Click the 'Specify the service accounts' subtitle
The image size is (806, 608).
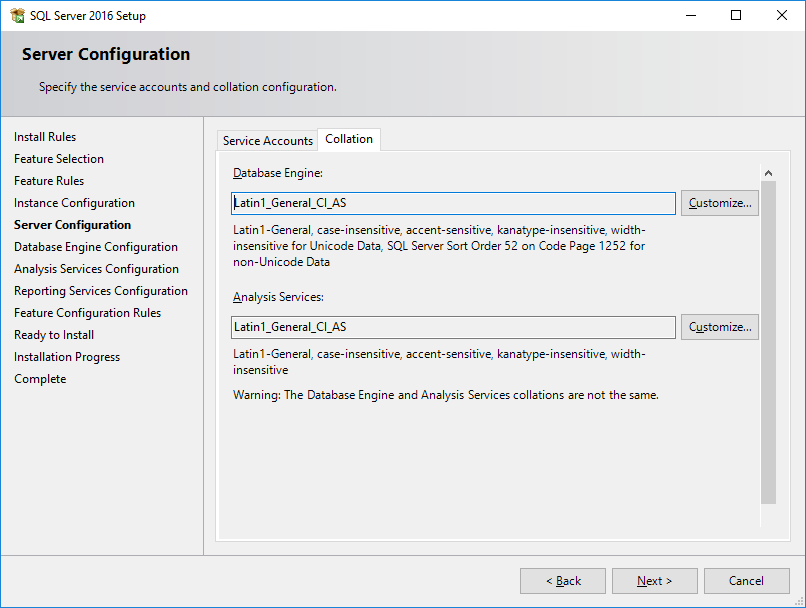pyautogui.click(x=188, y=87)
